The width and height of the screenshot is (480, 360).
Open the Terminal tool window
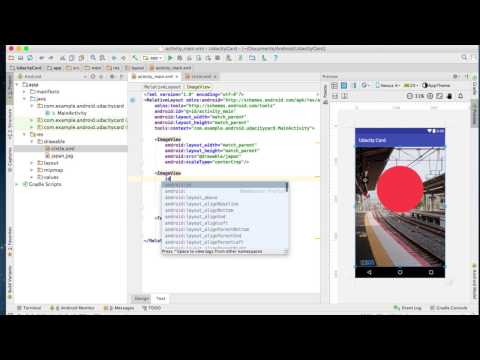(x=29, y=308)
